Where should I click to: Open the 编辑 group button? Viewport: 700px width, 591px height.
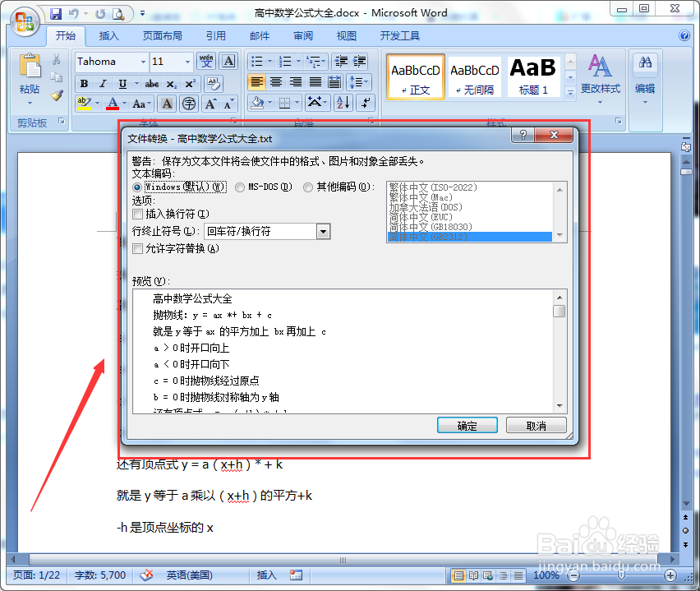645,79
